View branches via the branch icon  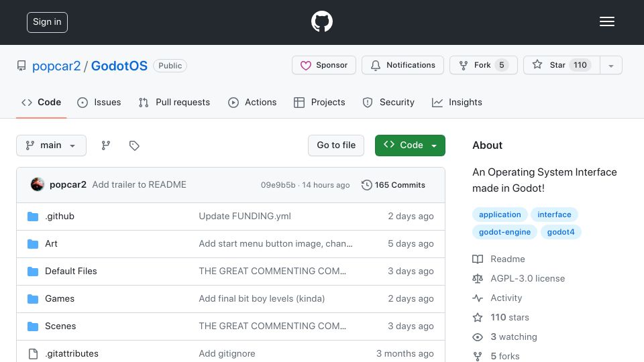tap(106, 145)
